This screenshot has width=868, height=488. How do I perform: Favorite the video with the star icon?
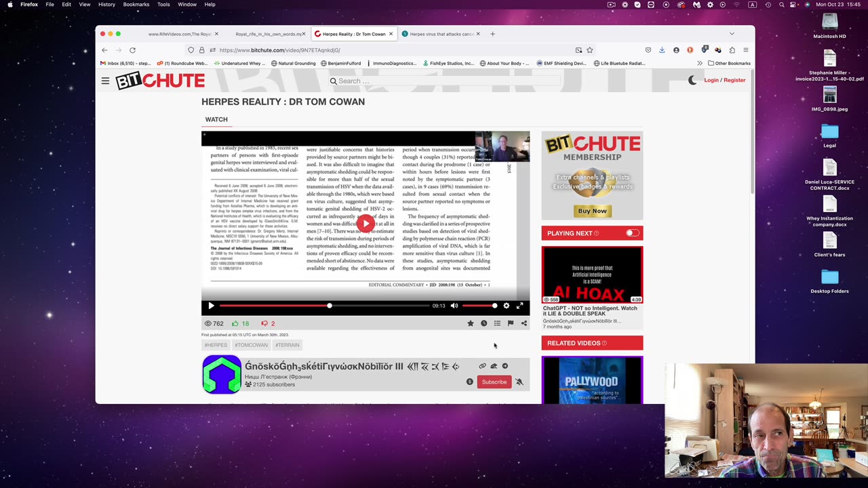[x=471, y=323]
